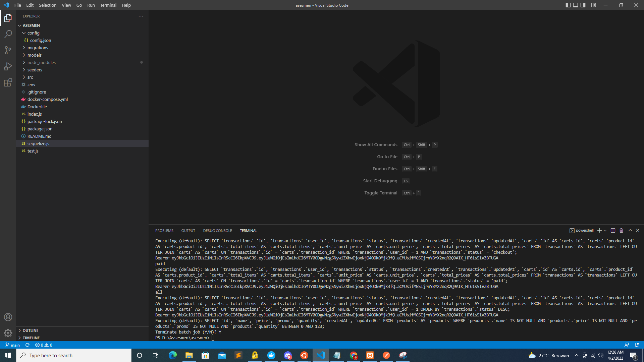Toggle Secondary Side Bar layout button
This screenshot has height=362, width=644.
(583, 5)
